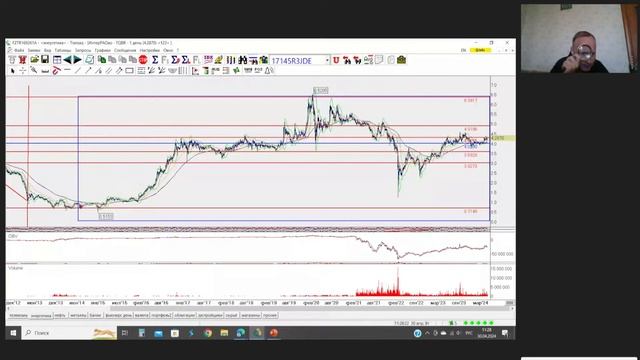Click the red STOP sign icon
The image size is (640, 360).
[143, 60]
